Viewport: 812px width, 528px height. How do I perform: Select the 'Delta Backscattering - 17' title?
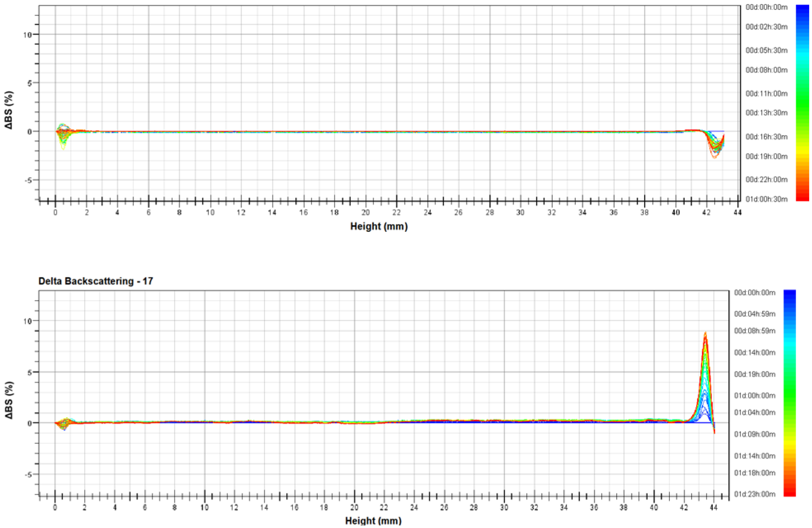pos(96,281)
